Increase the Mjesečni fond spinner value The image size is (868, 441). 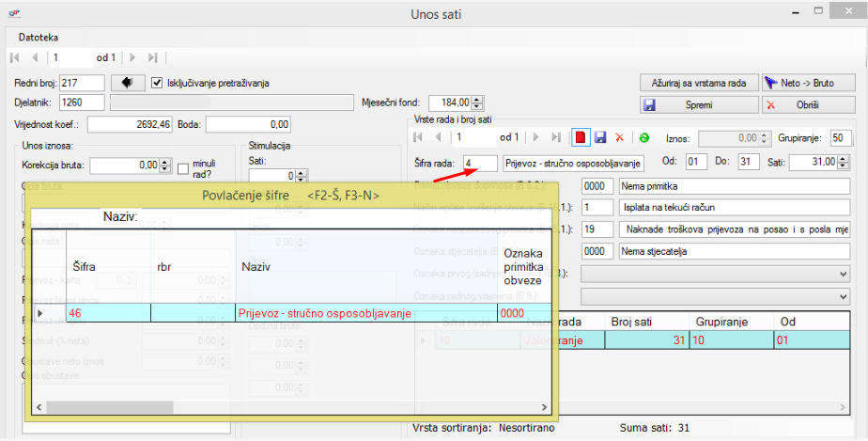[x=478, y=99]
